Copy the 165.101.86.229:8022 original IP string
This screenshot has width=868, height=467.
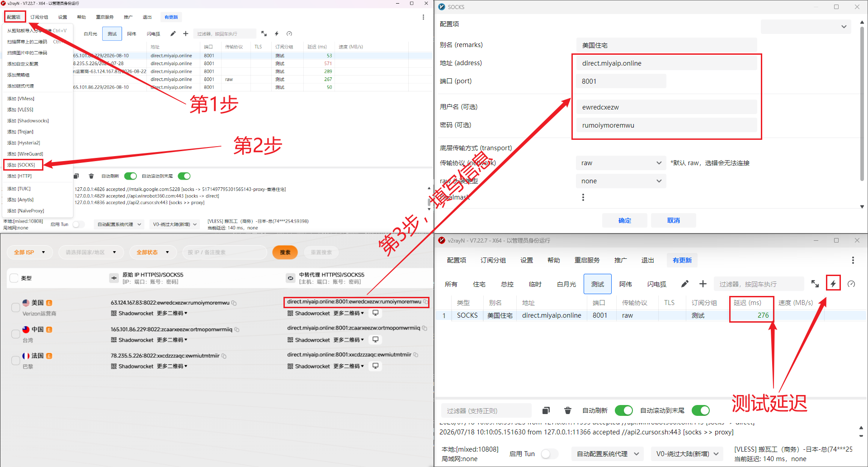click(237, 329)
